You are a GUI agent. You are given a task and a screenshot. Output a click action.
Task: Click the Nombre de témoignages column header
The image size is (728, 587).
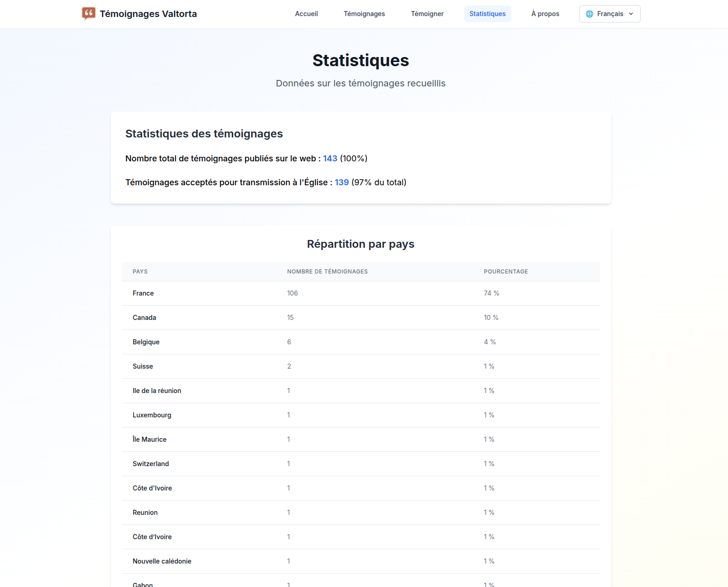327,272
